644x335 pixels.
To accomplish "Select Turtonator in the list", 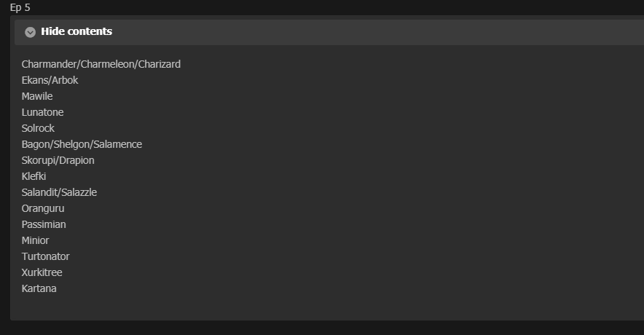I will [x=46, y=256].
